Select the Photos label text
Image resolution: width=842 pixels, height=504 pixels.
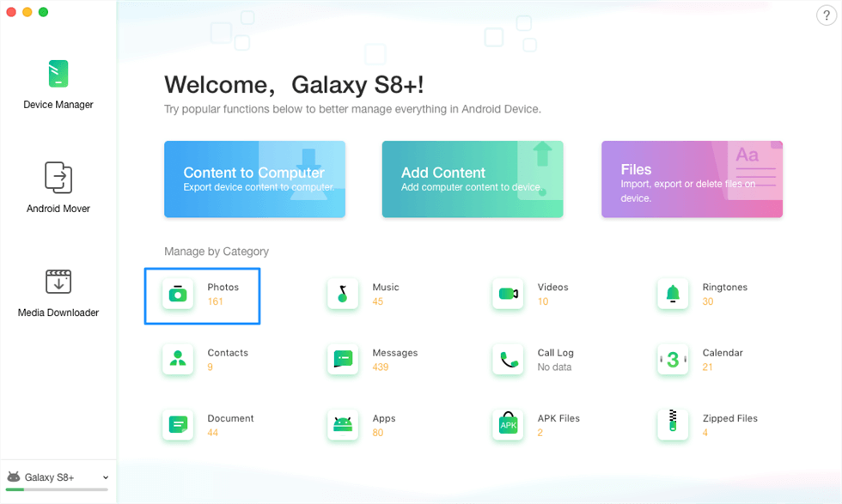coord(223,287)
